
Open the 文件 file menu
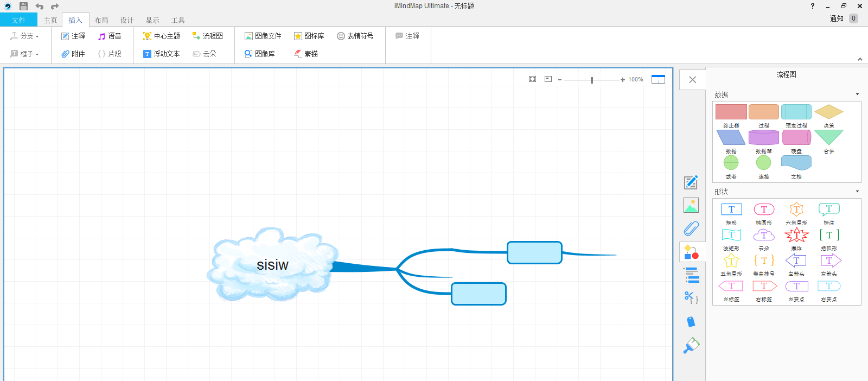click(18, 20)
